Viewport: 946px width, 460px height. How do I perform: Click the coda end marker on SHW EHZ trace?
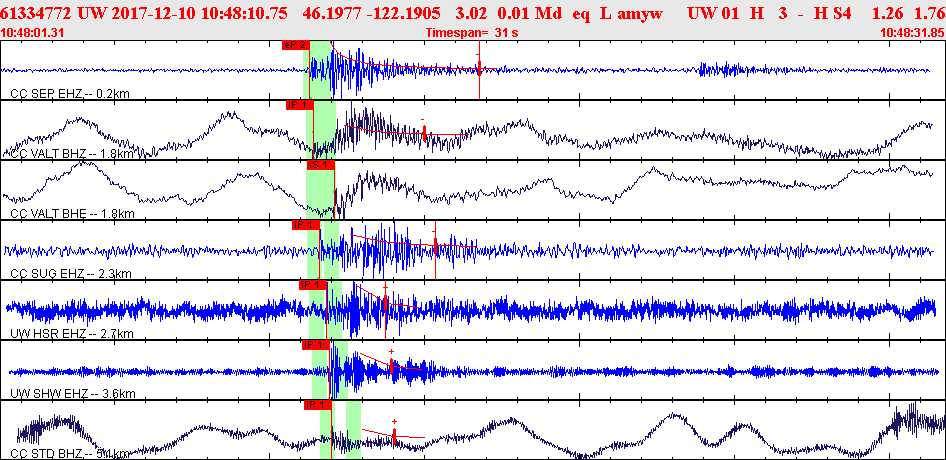pyautogui.click(x=392, y=367)
